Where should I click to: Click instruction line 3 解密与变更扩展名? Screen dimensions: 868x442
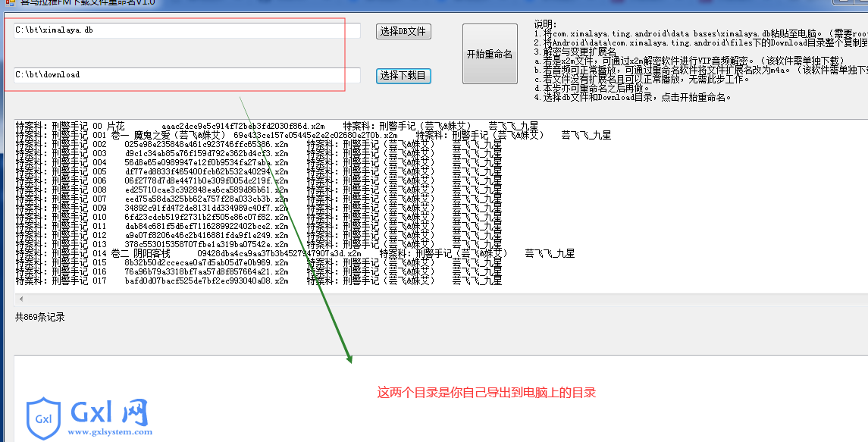575,52
